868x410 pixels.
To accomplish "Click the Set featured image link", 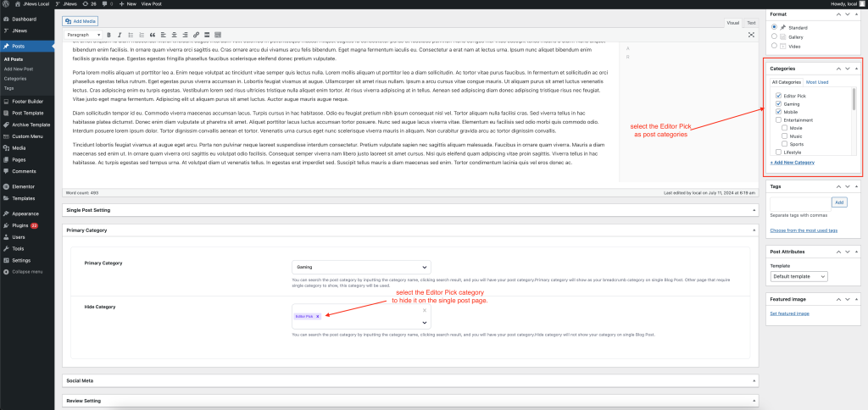I will point(789,313).
